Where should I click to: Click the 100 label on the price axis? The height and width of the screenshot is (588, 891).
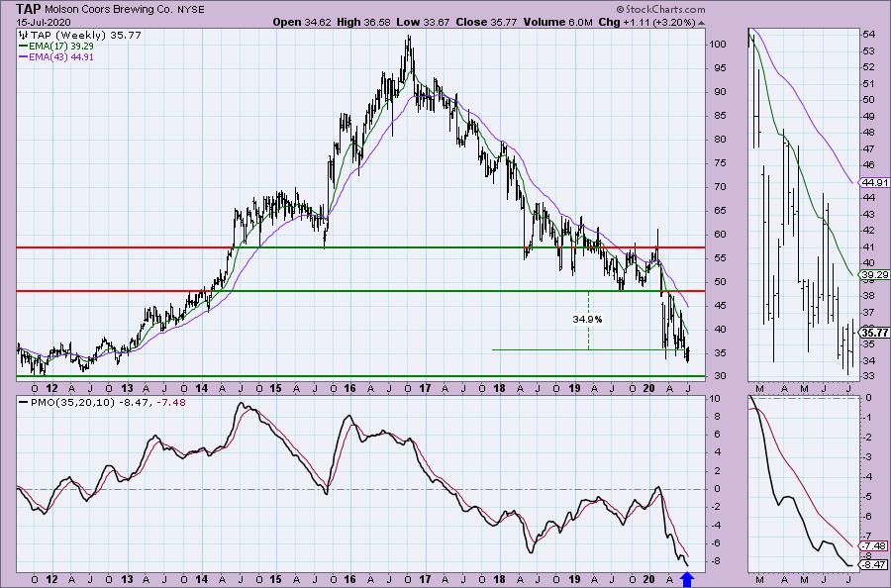(x=719, y=45)
